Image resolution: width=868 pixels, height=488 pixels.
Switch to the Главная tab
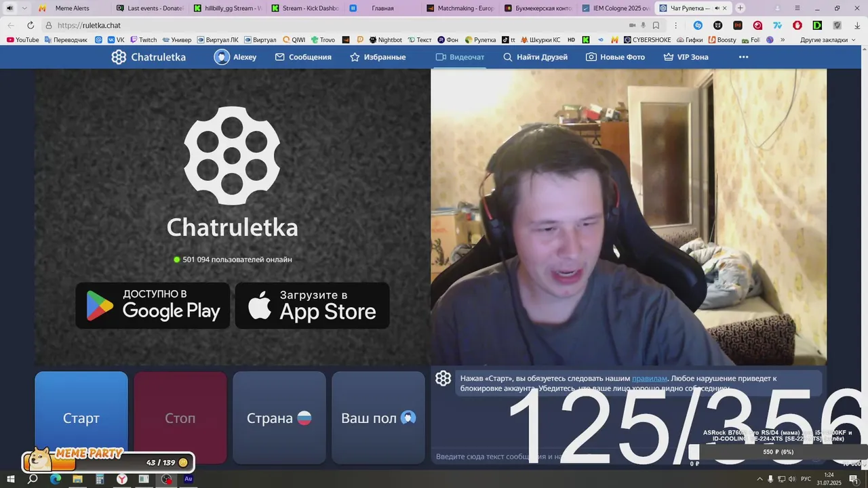(x=382, y=8)
